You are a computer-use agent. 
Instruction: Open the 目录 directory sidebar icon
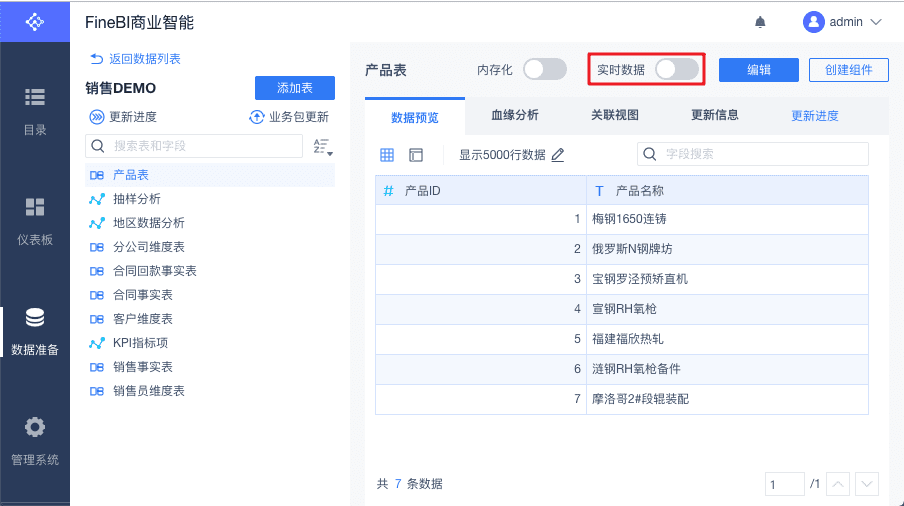click(x=35, y=97)
